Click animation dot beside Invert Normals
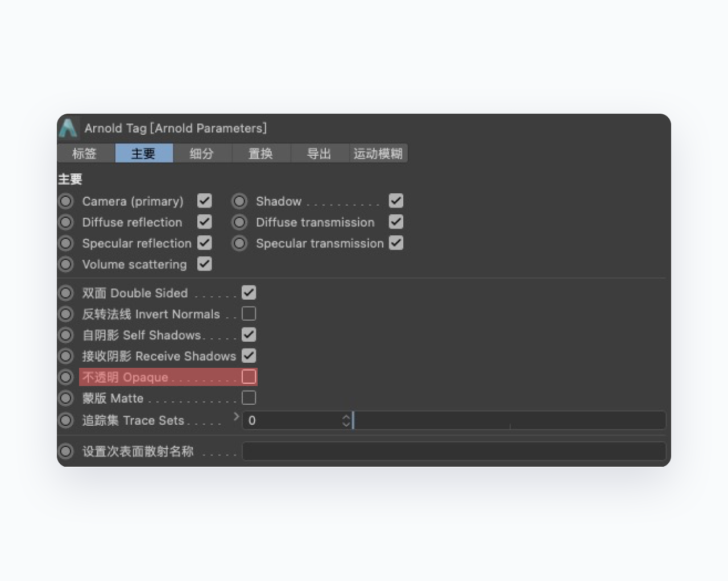 click(66, 314)
